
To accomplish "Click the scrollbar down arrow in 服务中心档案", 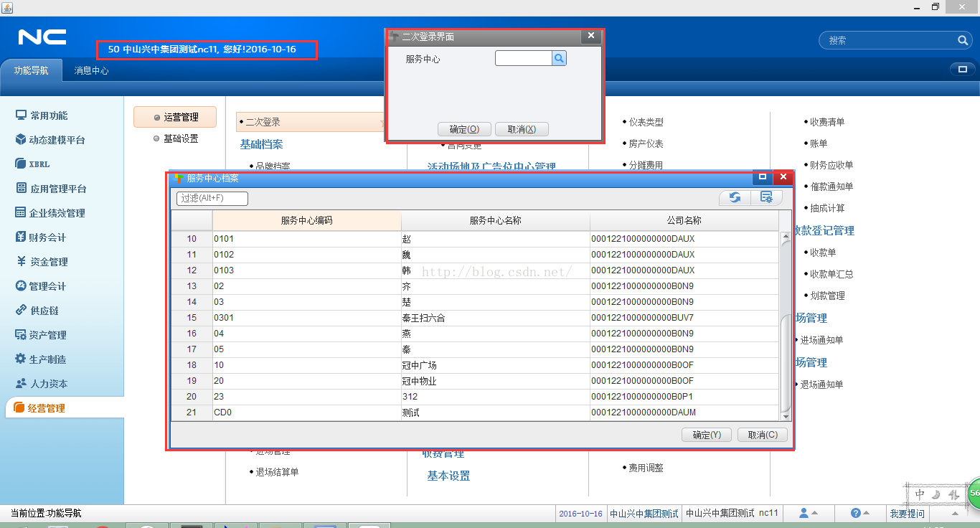I will click(786, 417).
